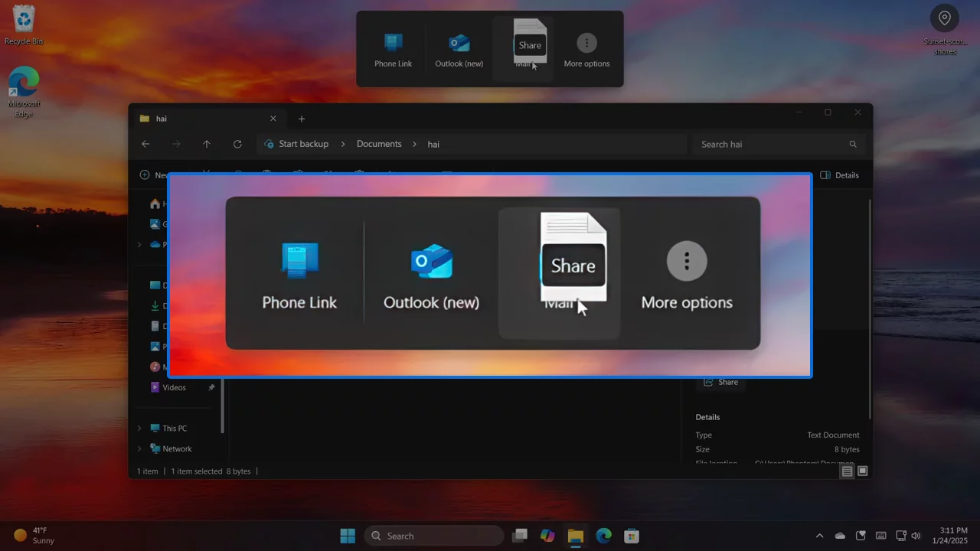980x551 pixels.
Task: Click File Explorer on the taskbar
Action: pyautogui.click(x=576, y=536)
